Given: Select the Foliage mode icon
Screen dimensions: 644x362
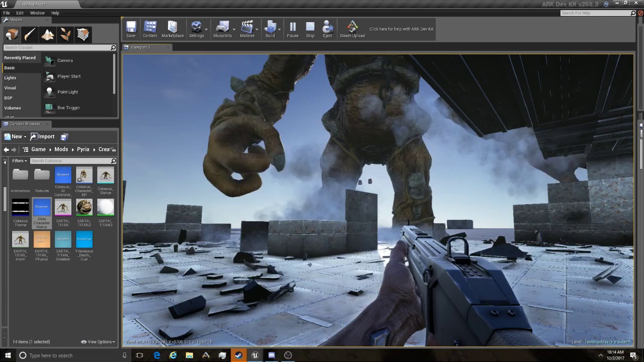Looking at the screenshot, I should pyautogui.click(x=65, y=34).
